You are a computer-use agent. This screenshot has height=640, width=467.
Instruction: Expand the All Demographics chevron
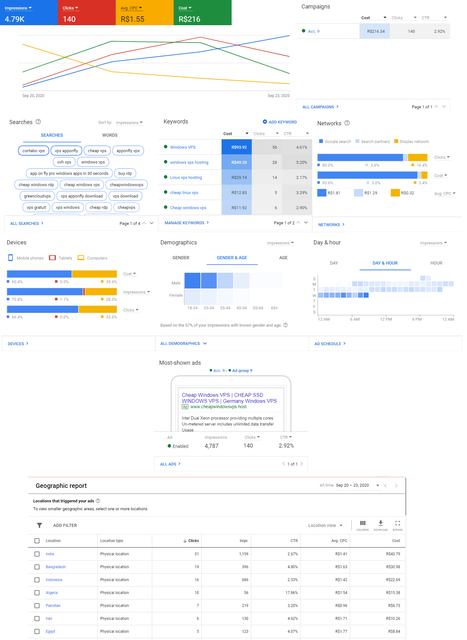[x=205, y=344]
